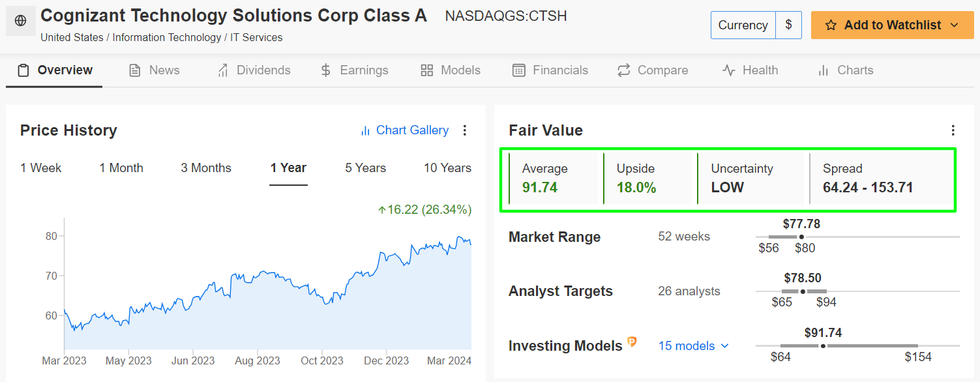Click the star icon on Add to Watchlist
The height and width of the screenshot is (382, 980).
(831, 25)
